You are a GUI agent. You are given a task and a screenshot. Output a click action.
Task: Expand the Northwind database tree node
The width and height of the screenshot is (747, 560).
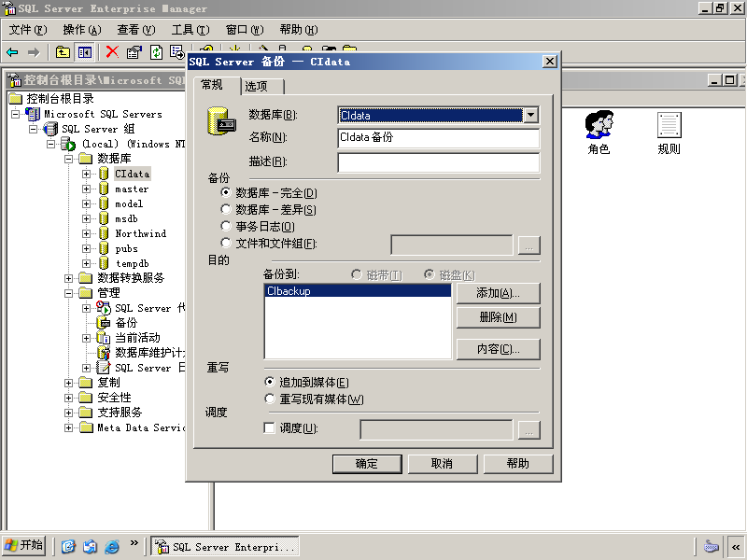click(x=86, y=233)
